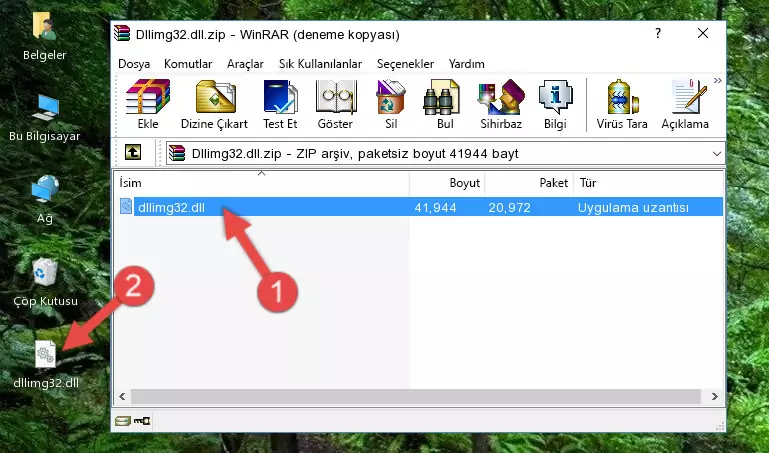This screenshot has width=769, height=453.
Task: Sort the list by the İsim column
Action: tap(262, 183)
